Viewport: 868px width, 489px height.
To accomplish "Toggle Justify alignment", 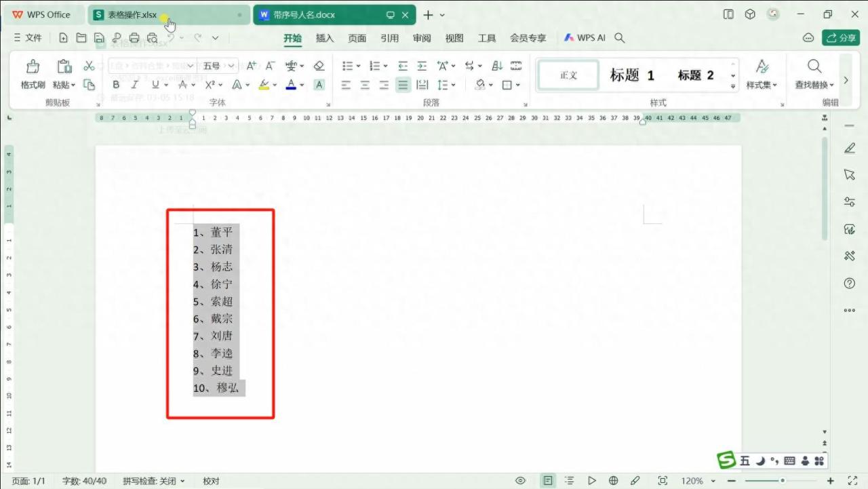I will point(403,85).
